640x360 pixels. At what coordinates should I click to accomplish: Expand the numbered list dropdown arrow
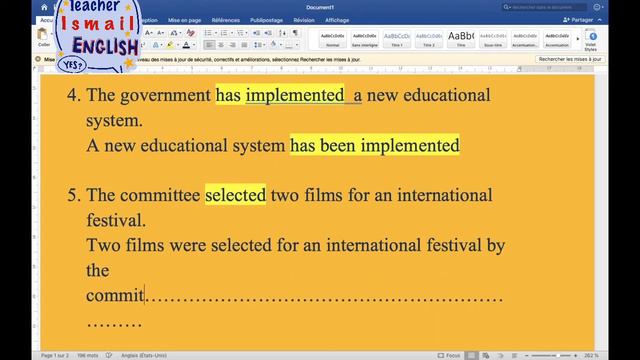231,33
